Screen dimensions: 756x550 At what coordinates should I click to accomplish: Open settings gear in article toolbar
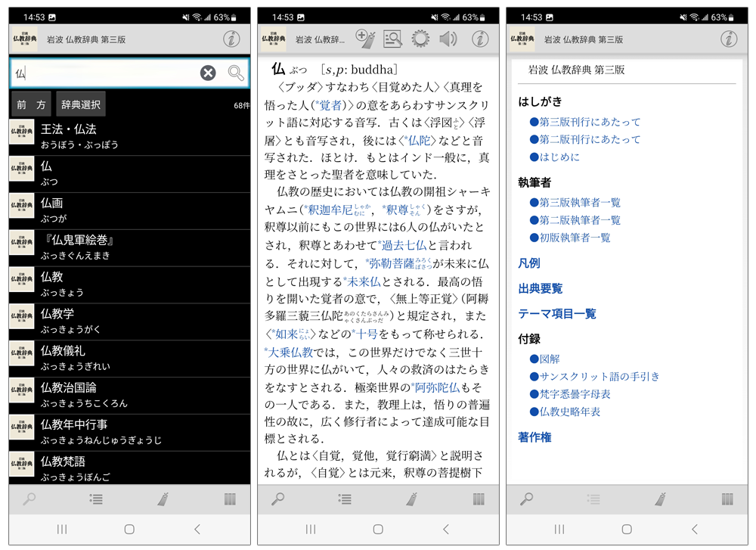pos(420,39)
